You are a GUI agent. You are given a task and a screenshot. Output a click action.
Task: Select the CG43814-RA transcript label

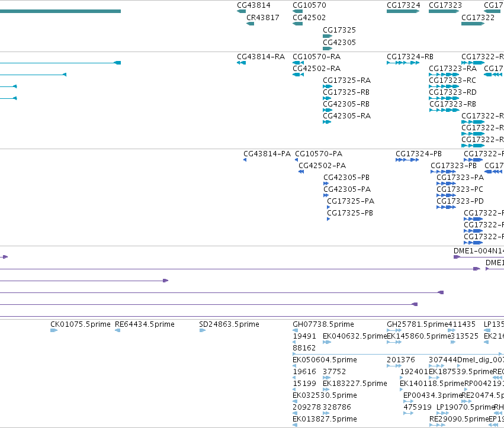[261, 57]
